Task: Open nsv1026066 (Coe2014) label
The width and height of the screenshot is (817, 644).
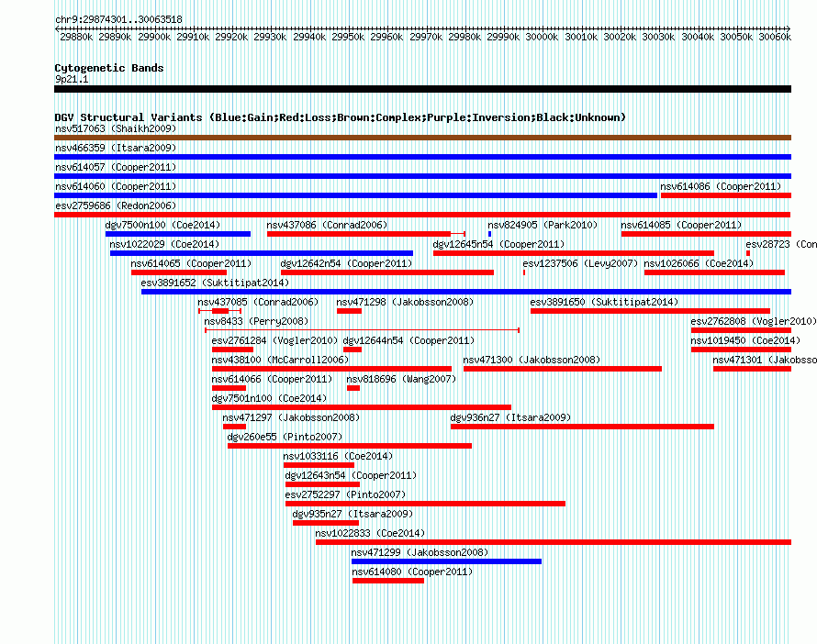Action: pos(699,263)
